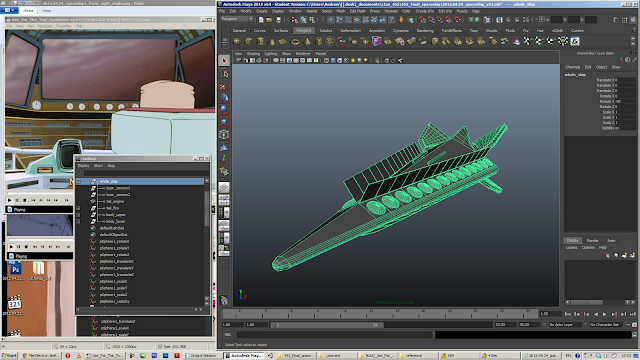Click the MEL command line input field

pyautogui.click(x=335, y=335)
